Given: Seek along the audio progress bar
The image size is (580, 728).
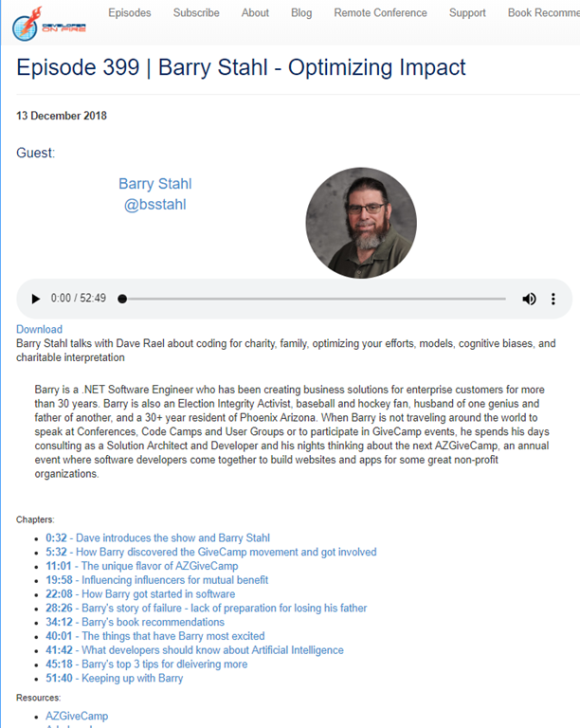Looking at the screenshot, I should pyautogui.click(x=312, y=299).
